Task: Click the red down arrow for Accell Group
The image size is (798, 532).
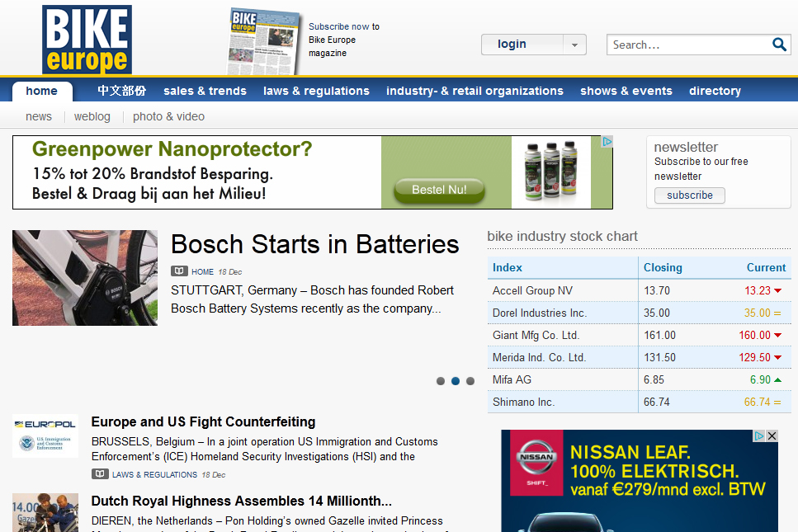Action: pyautogui.click(x=777, y=291)
